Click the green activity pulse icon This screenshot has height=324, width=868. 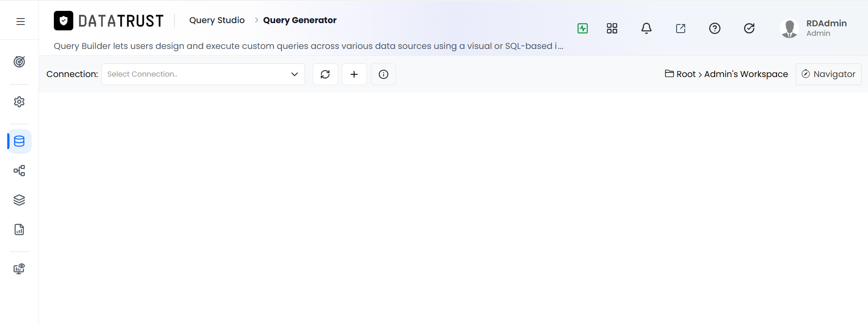point(582,28)
